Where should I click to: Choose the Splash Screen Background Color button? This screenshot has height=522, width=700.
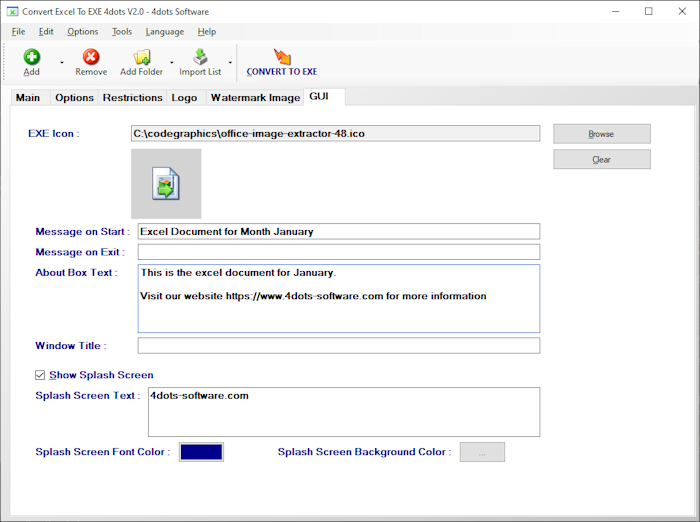point(482,452)
